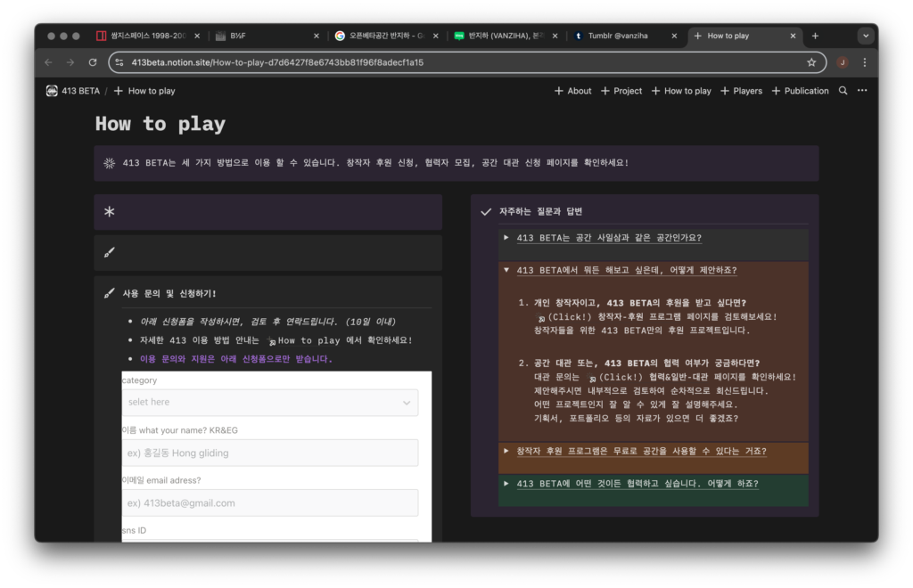
Task: Expand the '413 BETA에 어떤 것이든 협력하고' toggle
Action: (x=506, y=484)
